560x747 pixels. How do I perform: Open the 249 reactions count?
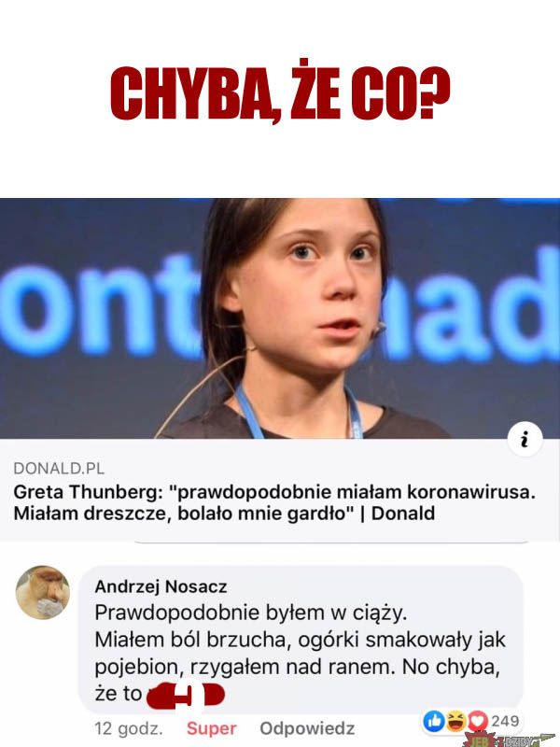point(505,721)
